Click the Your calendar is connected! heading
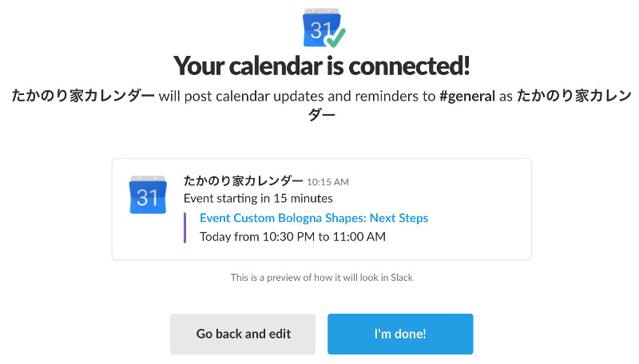639x364 pixels. [x=322, y=65]
